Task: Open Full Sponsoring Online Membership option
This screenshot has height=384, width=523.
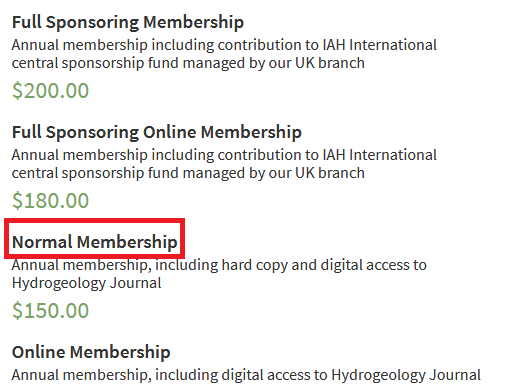Action: pos(157,132)
